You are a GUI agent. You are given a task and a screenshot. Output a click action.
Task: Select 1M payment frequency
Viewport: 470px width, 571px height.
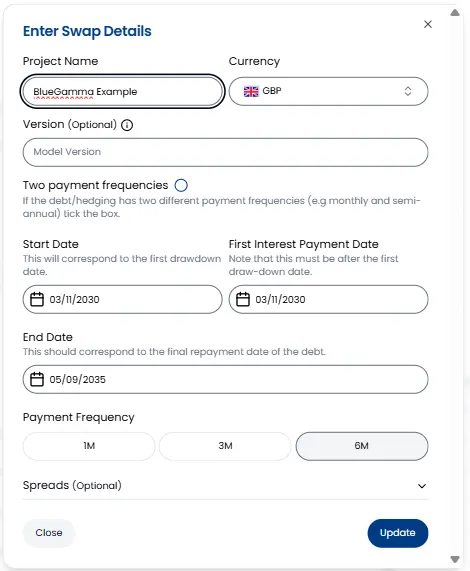pyautogui.click(x=89, y=446)
